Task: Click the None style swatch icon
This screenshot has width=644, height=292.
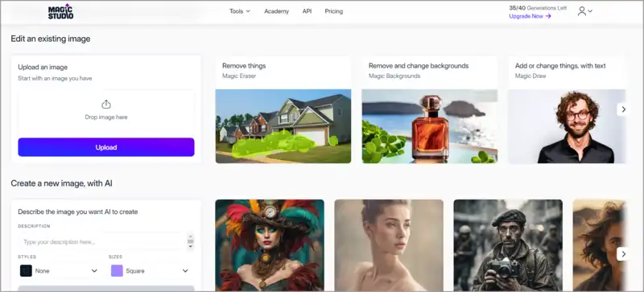Action: 26,270
